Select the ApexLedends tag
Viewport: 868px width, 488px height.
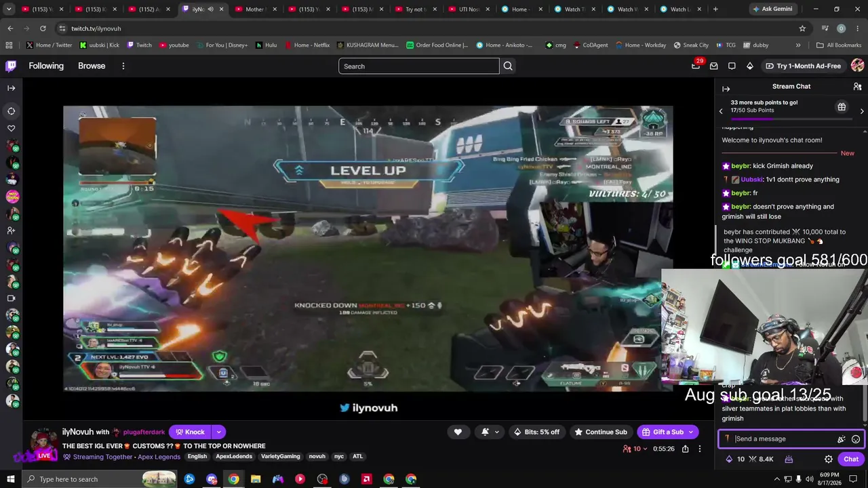coord(234,456)
